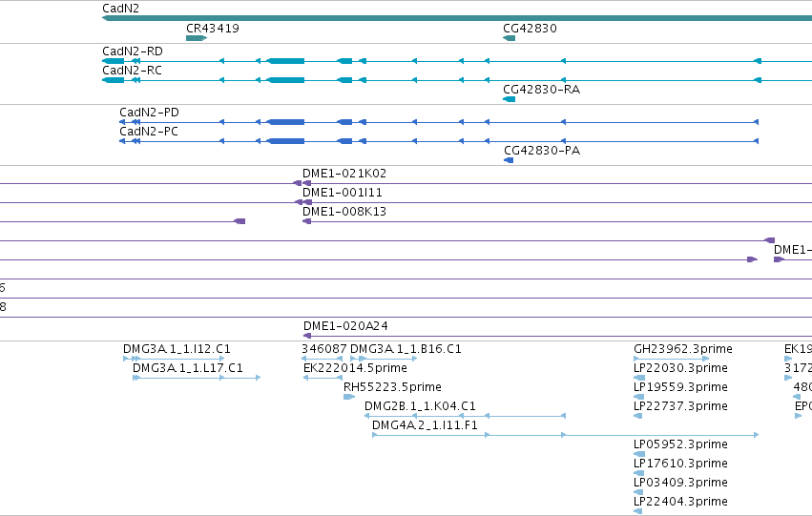Select the DME1-001I11 feature label
This screenshot has height=516, width=812.
pyautogui.click(x=343, y=193)
